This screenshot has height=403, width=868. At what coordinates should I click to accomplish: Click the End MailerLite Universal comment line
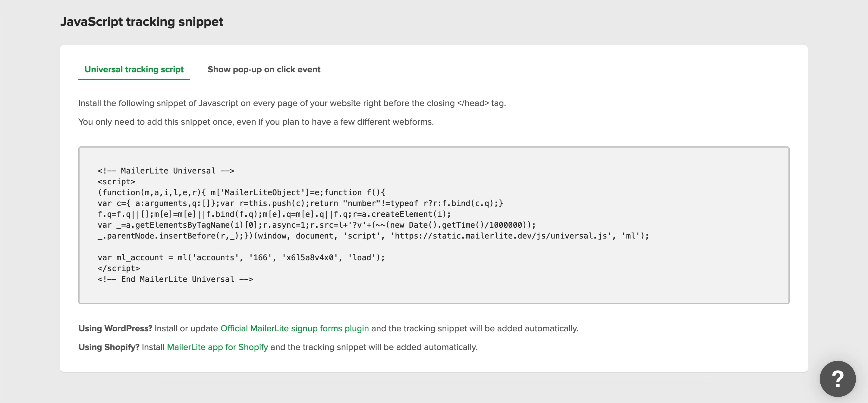click(175, 279)
